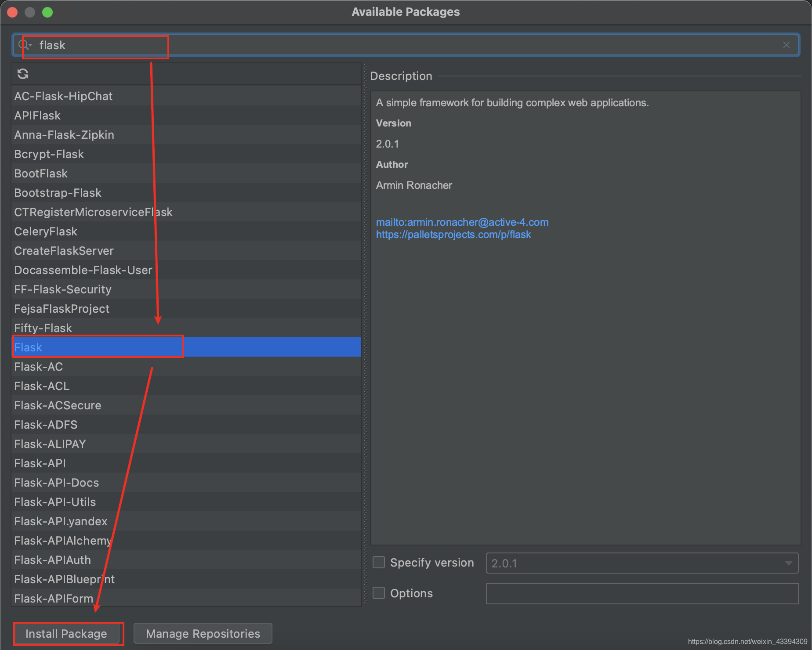Open the version 2.0.1 dropdown
The width and height of the screenshot is (812, 650).
point(642,563)
